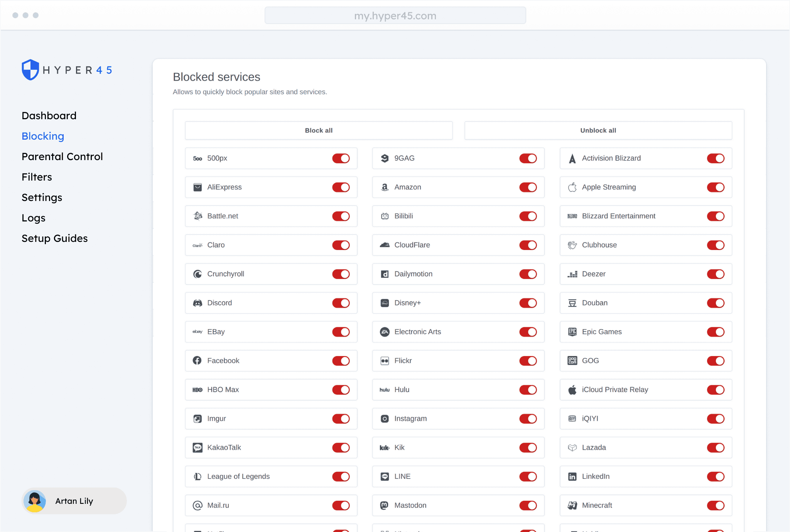Click the AliExpress bag icon
This screenshot has width=790, height=532.
point(197,187)
